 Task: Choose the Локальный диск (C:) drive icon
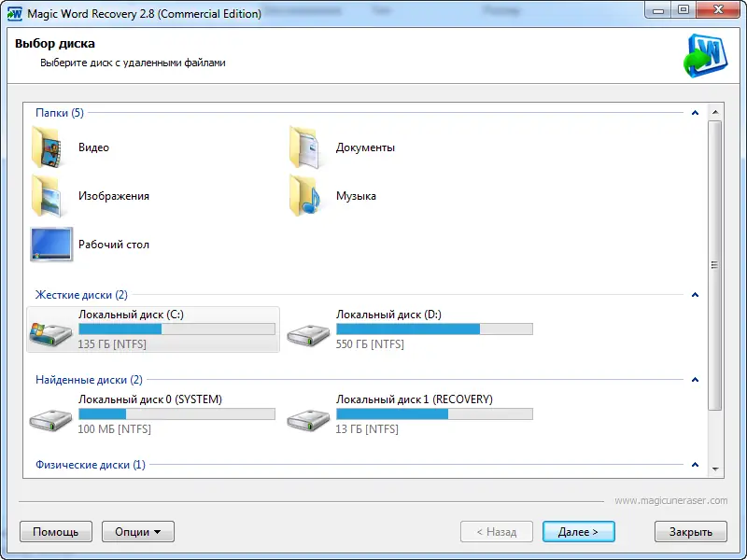pyautogui.click(x=51, y=333)
